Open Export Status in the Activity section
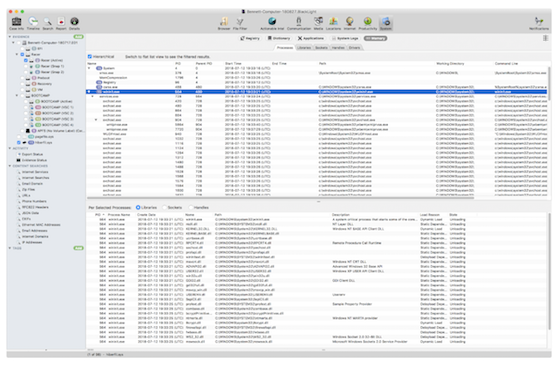 tap(32, 154)
